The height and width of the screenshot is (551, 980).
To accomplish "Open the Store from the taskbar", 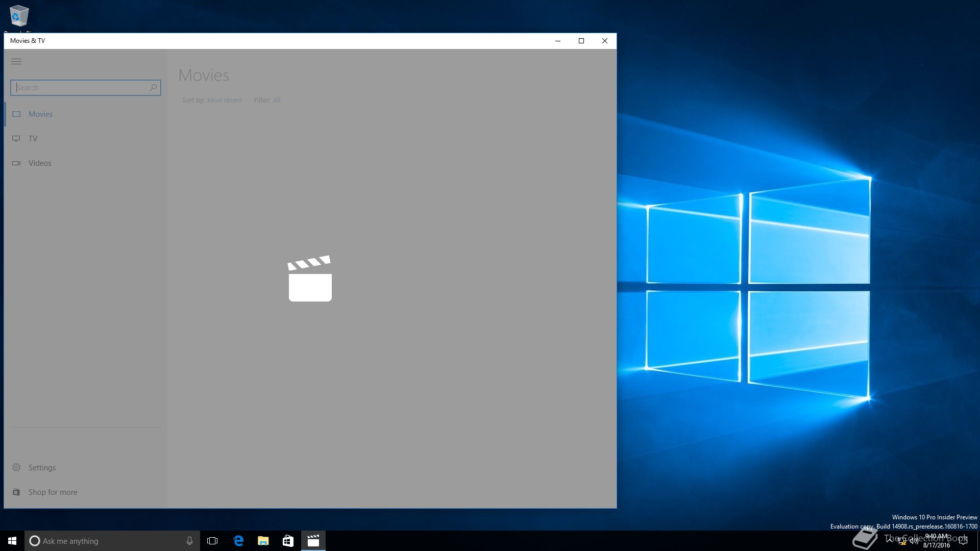I will pos(288,541).
